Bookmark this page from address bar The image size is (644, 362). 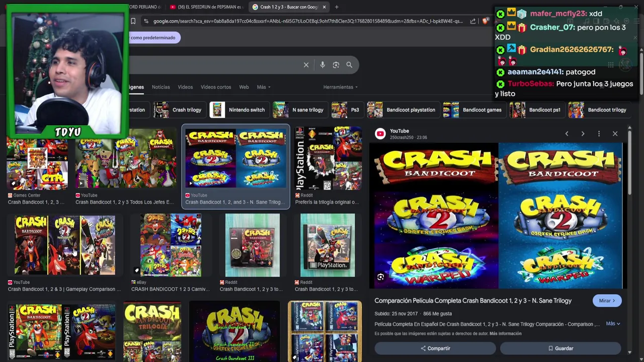point(133,21)
